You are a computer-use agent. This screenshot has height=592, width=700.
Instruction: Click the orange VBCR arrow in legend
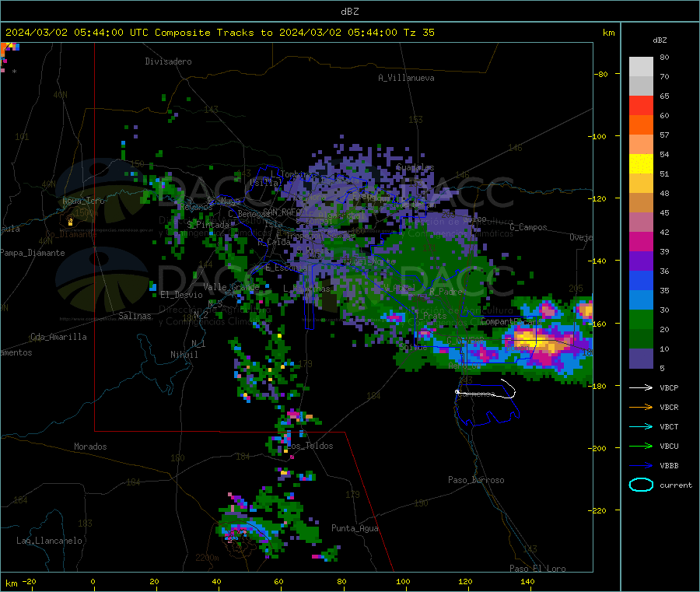(641, 407)
